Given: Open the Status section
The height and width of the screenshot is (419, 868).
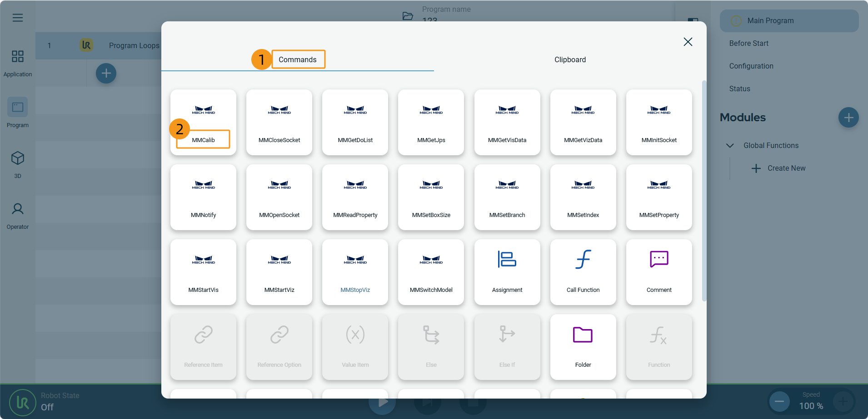Looking at the screenshot, I should [739, 89].
